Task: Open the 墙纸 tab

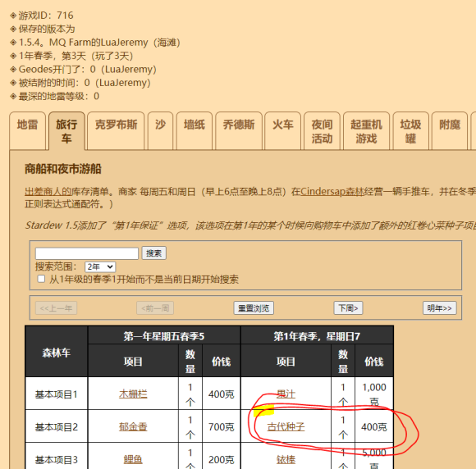Action: click(x=195, y=131)
